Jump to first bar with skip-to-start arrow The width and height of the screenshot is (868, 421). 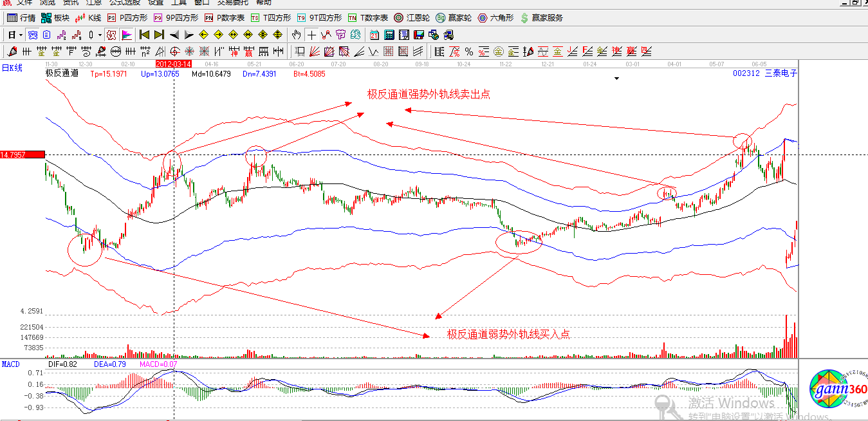pos(144,35)
